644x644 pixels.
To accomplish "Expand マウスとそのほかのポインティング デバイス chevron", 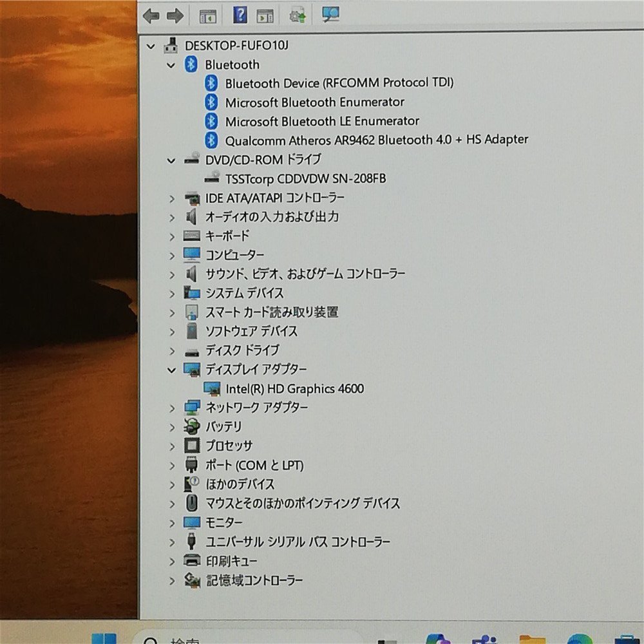I will pyautogui.click(x=172, y=504).
